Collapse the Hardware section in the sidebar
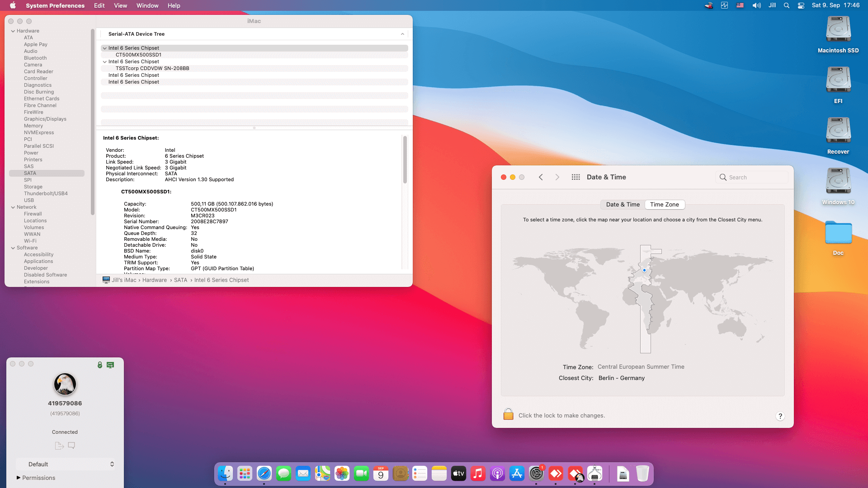The width and height of the screenshot is (868, 488). (x=13, y=31)
